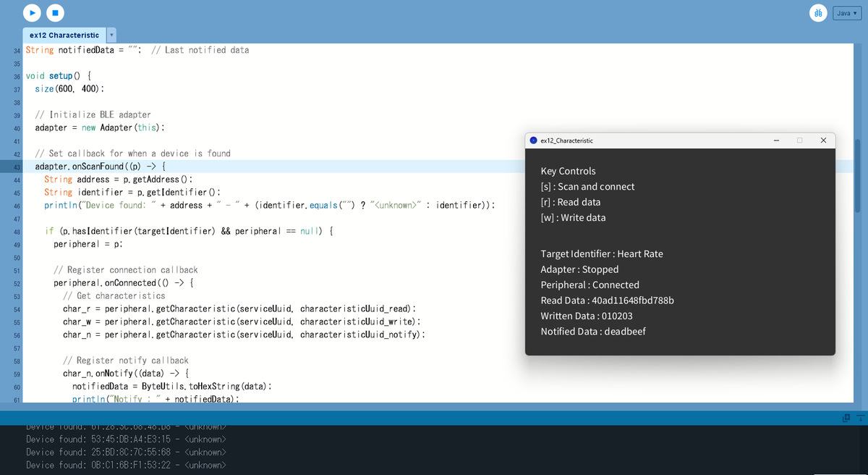The height and width of the screenshot is (475, 868).
Task: Click 'String identifier = p.getIdentifier();' line
Action: (132, 192)
